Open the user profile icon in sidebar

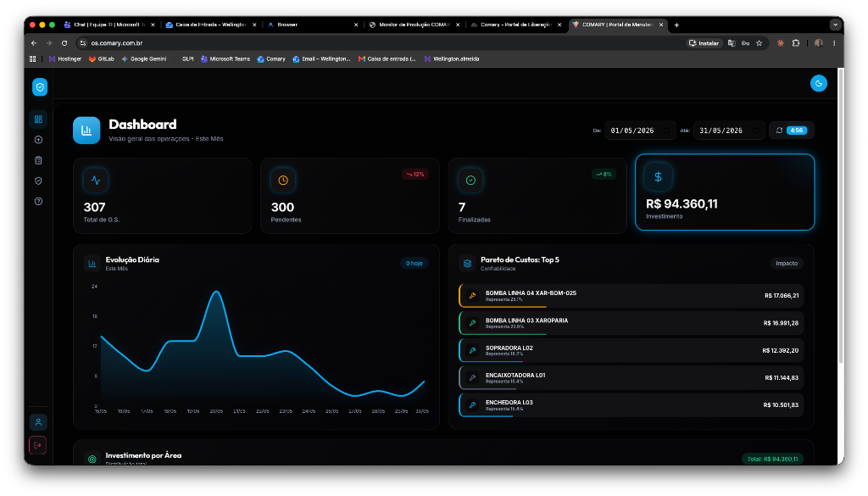[38, 422]
